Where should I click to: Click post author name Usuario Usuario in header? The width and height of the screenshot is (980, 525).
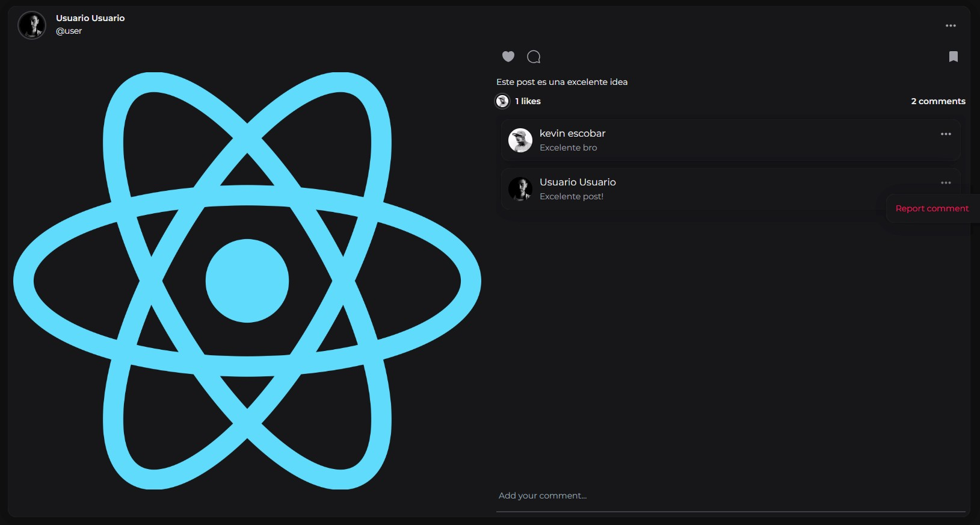(x=90, y=18)
